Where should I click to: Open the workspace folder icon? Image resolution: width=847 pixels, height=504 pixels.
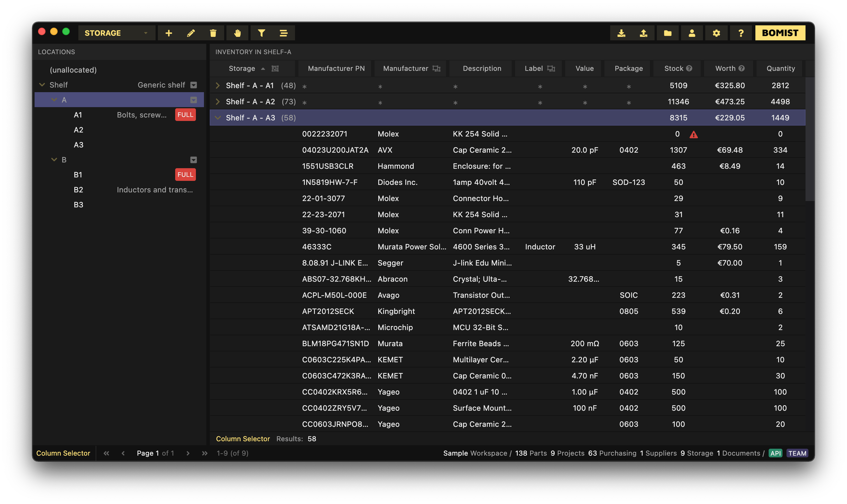click(668, 33)
